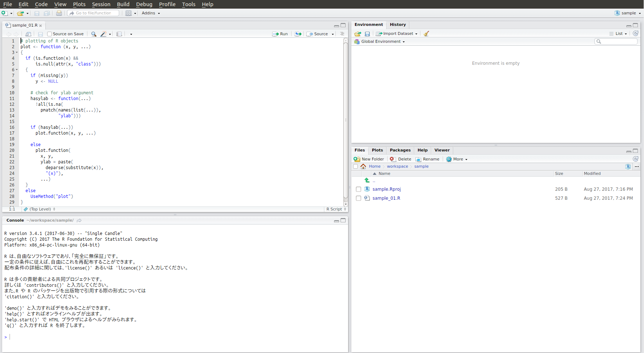The width and height of the screenshot is (644, 353).
Task: Click the Rename button in Files pane
Action: (x=427, y=159)
